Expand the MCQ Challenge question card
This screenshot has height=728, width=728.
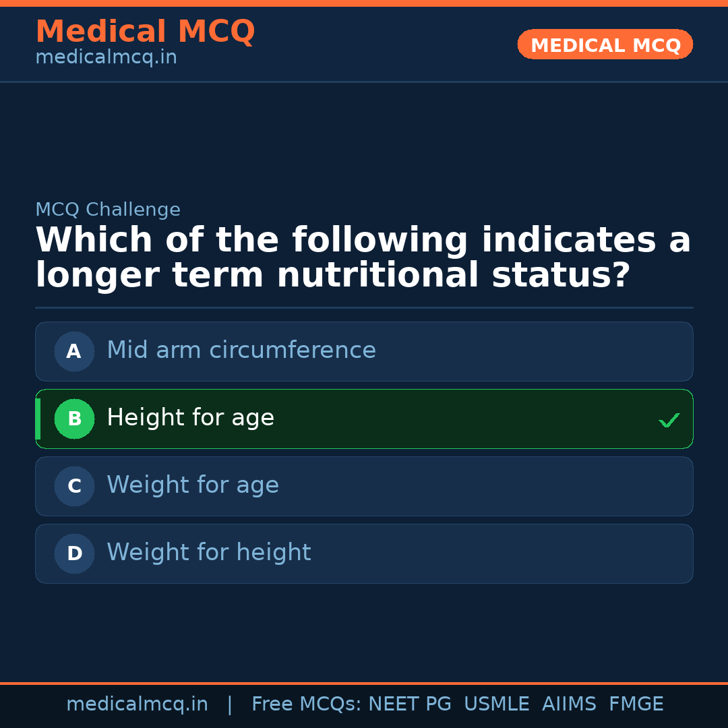[364, 256]
